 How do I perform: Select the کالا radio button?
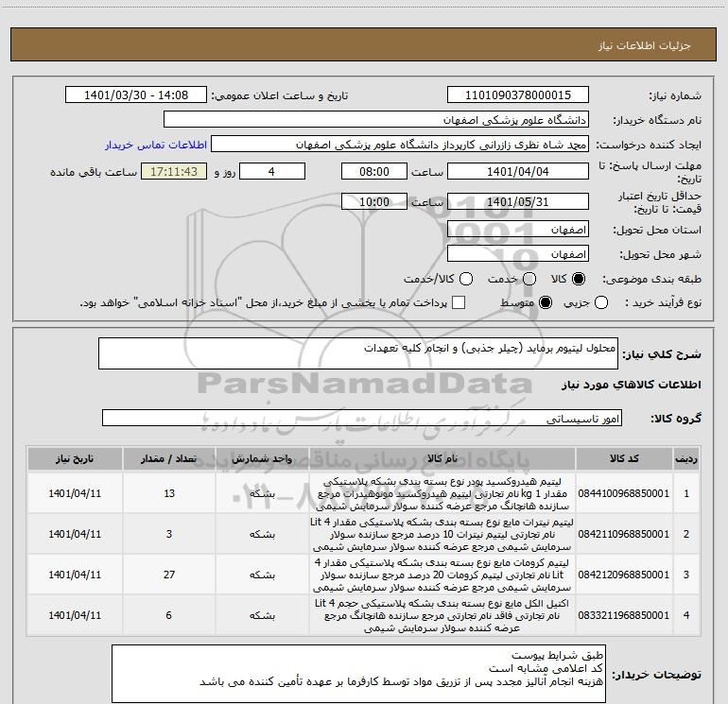579,279
